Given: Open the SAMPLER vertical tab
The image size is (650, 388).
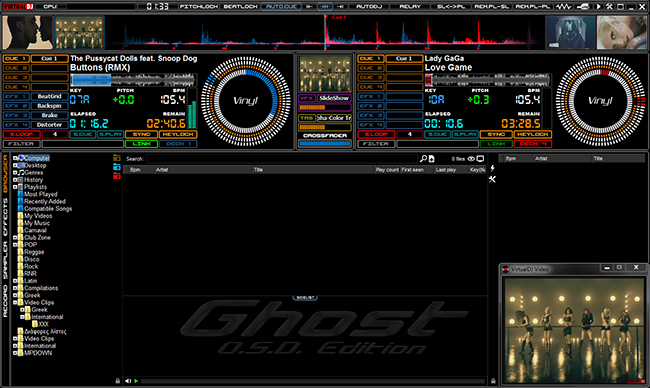Looking at the screenshot, I should [5, 260].
